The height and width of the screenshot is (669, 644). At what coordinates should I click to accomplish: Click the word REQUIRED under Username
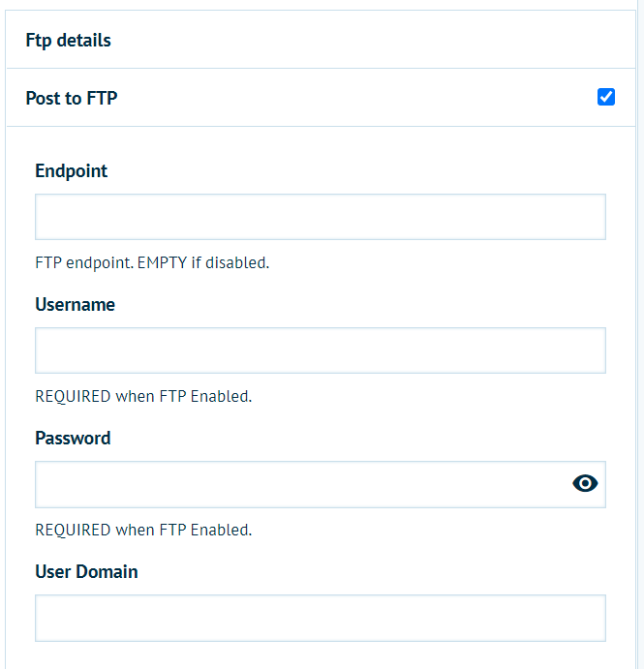click(x=73, y=396)
